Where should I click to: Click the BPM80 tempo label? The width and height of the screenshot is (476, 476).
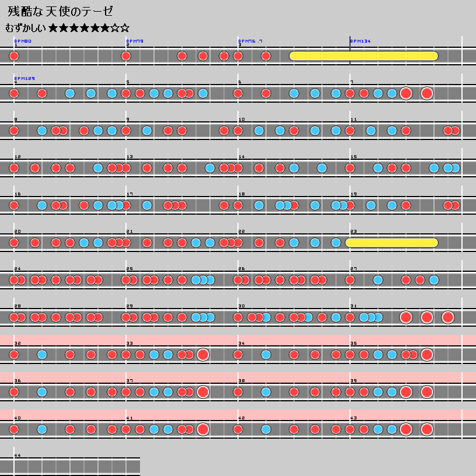[23, 41]
